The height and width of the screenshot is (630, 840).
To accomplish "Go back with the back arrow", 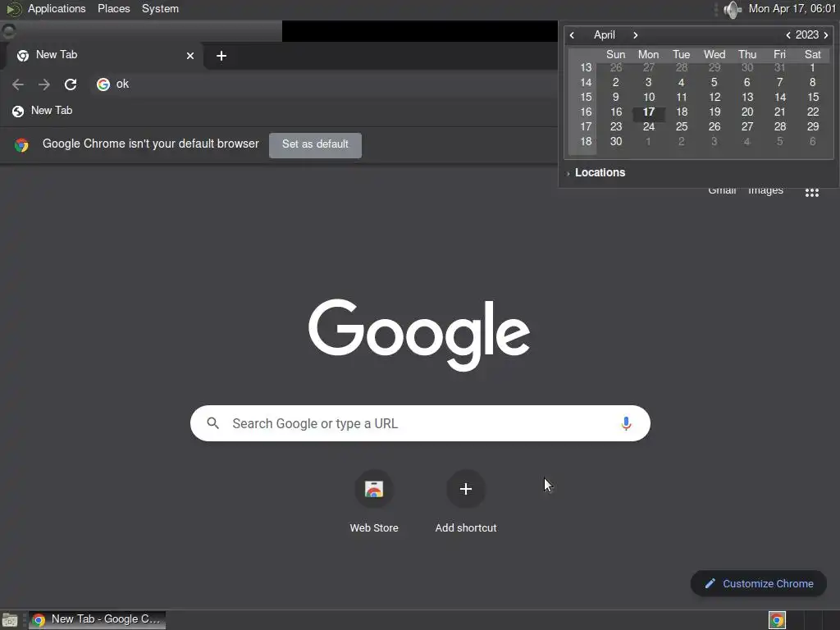I will (x=18, y=84).
